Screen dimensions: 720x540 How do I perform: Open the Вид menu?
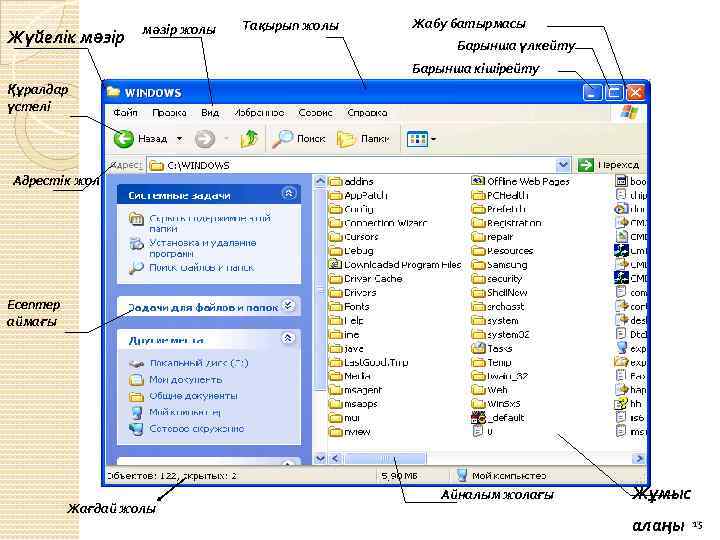coord(210,112)
